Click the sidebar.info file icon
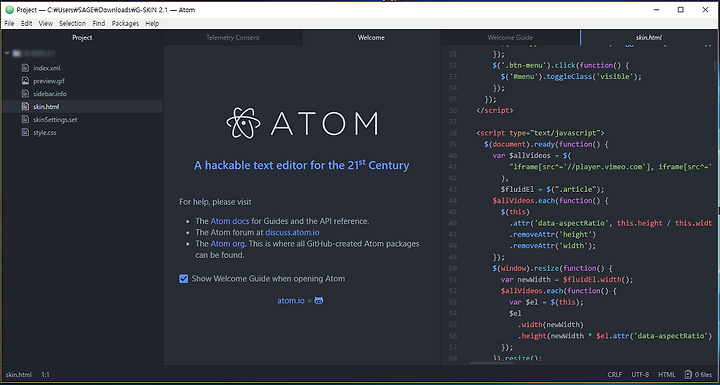The image size is (720, 385). 25,94
